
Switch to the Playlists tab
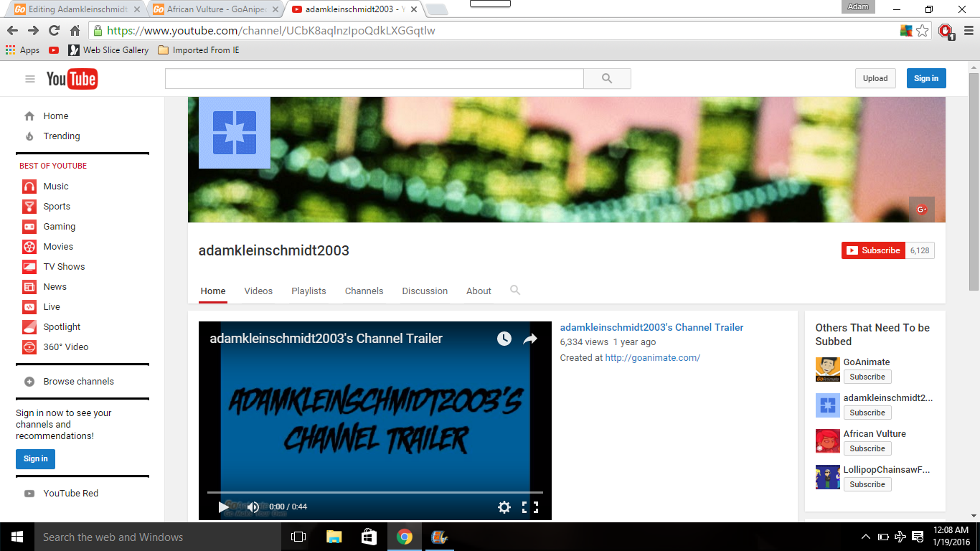pos(308,291)
